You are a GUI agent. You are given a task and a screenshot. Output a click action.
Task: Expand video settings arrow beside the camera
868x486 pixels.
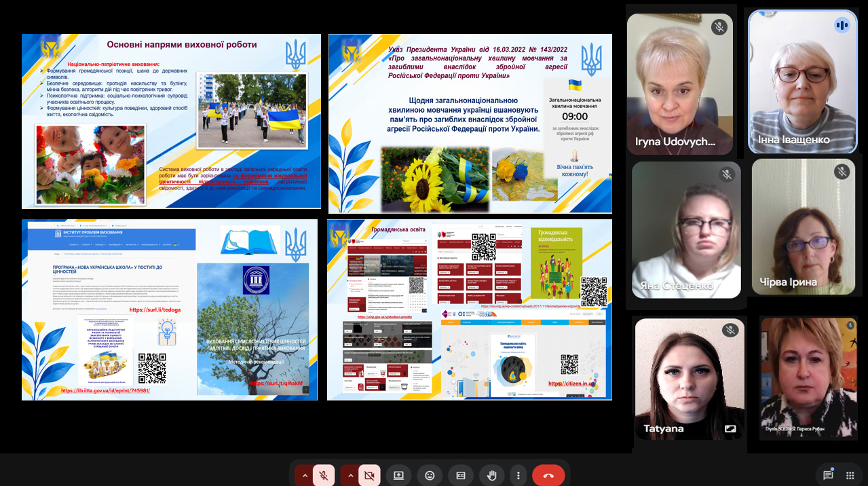(x=350, y=475)
